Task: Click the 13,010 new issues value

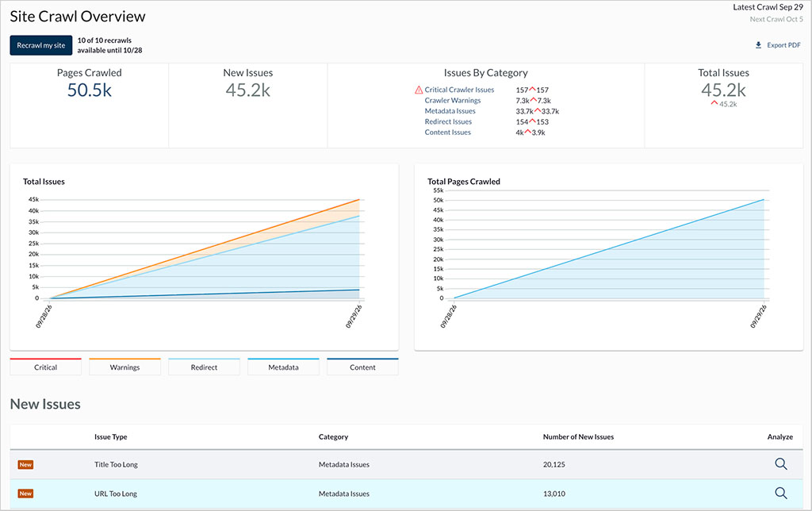Action: (x=554, y=494)
